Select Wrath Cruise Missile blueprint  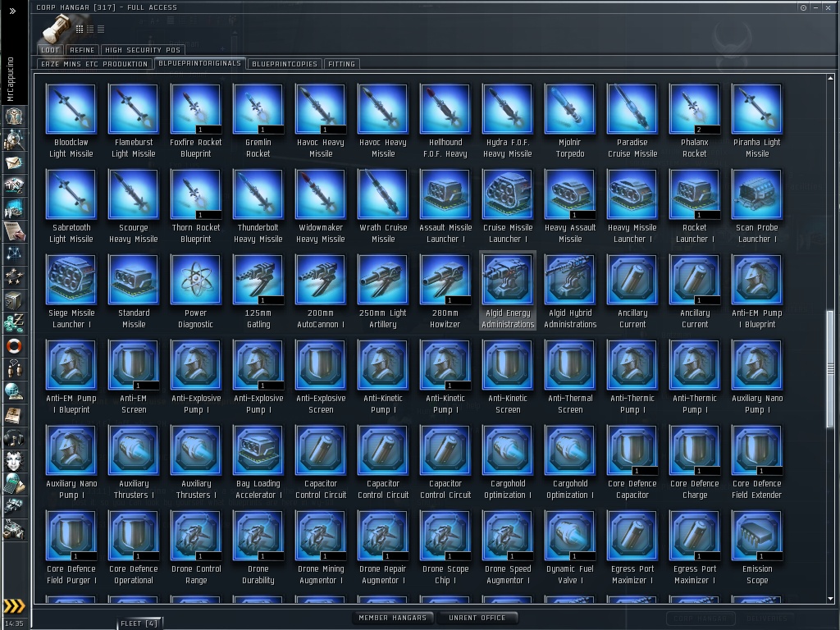[383, 207]
